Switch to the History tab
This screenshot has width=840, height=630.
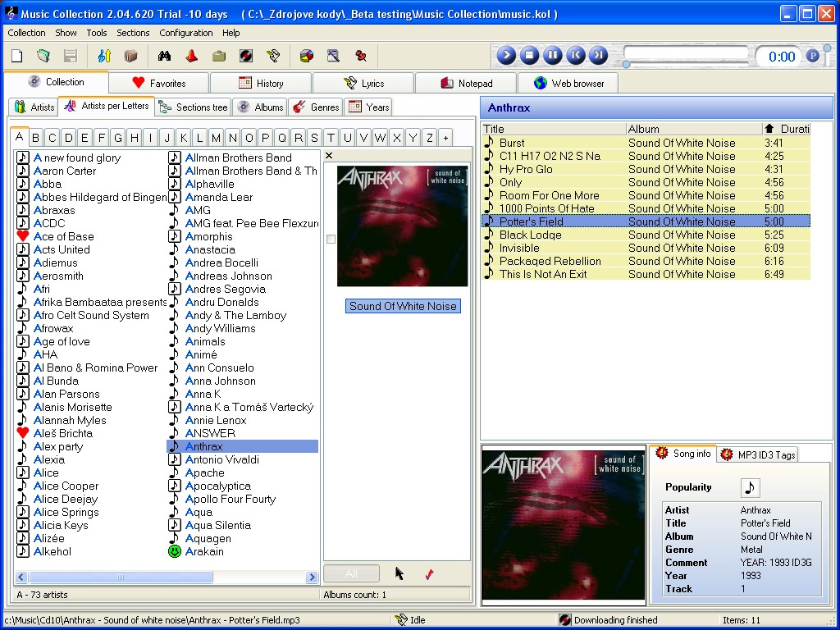pyautogui.click(x=261, y=83)
